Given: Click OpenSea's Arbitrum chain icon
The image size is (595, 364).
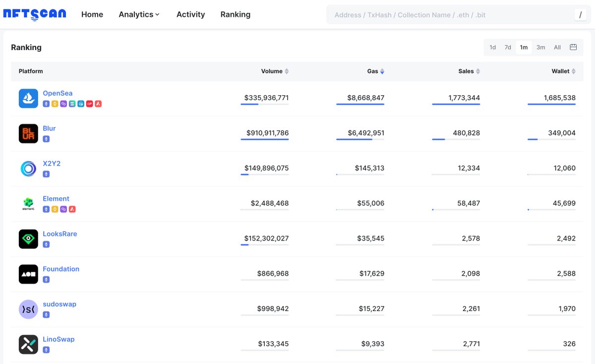Looking at the screenshot, I should 81,104.
